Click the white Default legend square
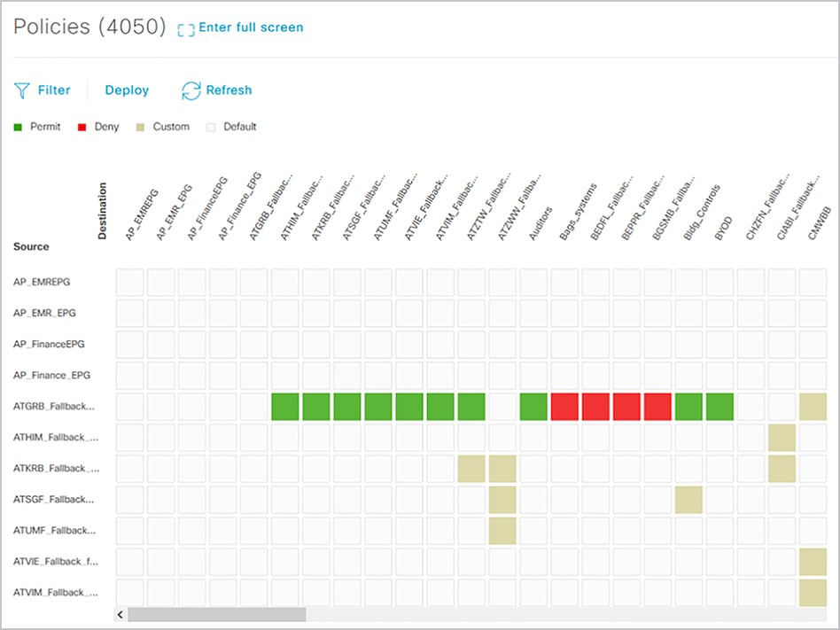840x630 pixels. (x=210, y=127)
